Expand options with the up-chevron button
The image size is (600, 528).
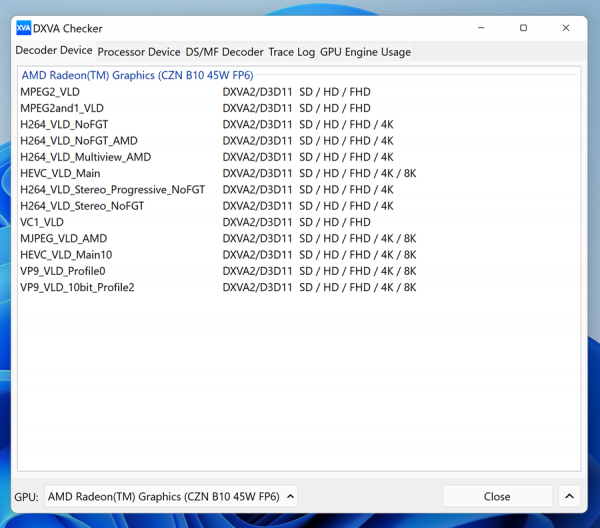[x=569, y=496]
